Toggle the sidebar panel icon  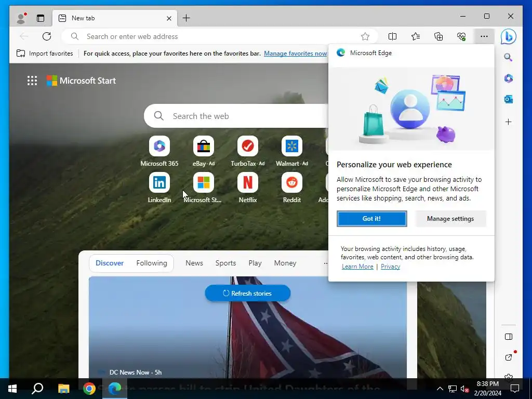[x=508, y=337]
